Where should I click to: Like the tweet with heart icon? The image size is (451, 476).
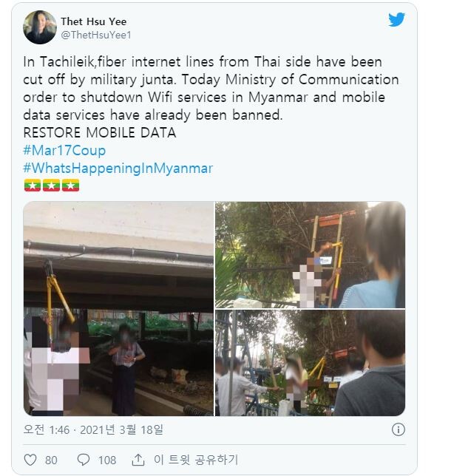[30, 460]
